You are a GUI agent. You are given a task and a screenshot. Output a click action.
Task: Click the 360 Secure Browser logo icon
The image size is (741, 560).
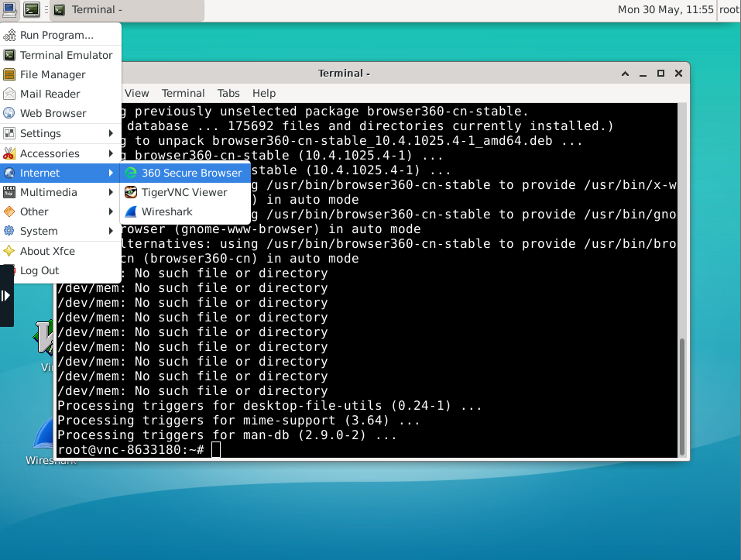click(x=131, y=173)
